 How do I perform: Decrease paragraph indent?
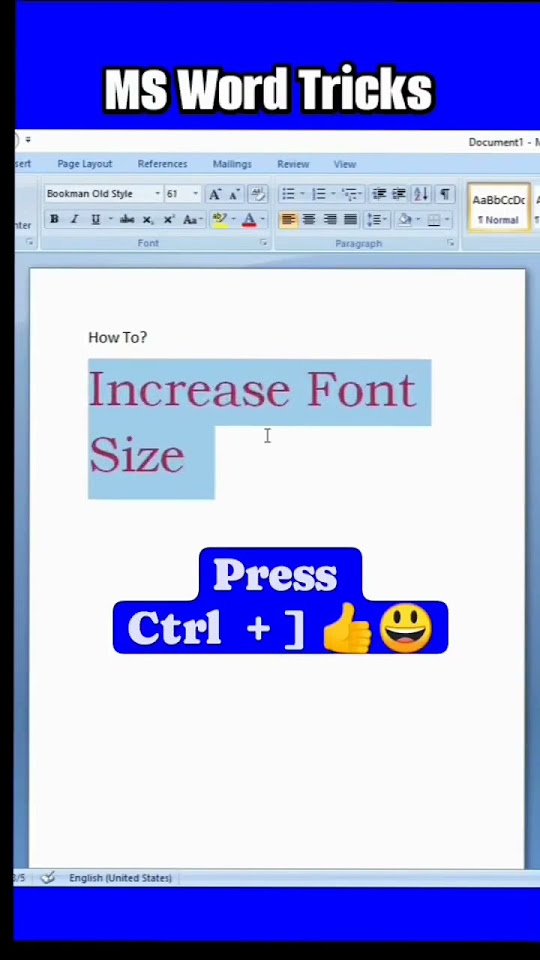379,194
